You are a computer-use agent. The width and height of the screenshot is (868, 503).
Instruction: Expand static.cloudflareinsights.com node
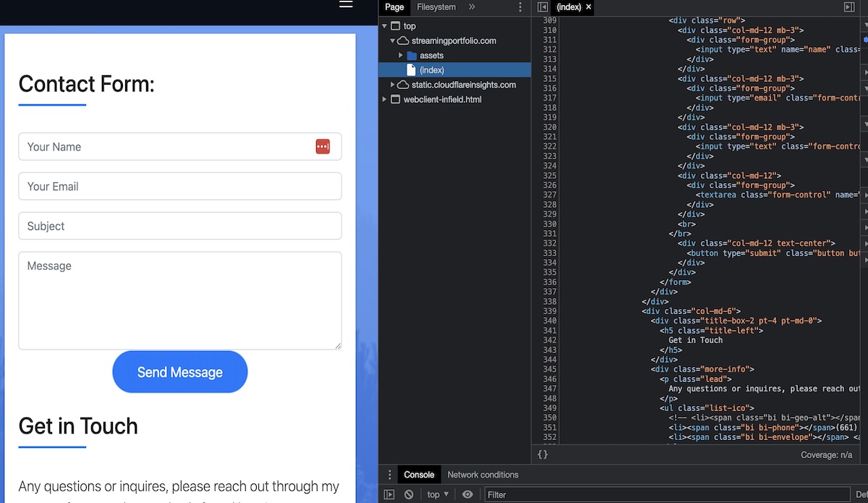point(393,85)
